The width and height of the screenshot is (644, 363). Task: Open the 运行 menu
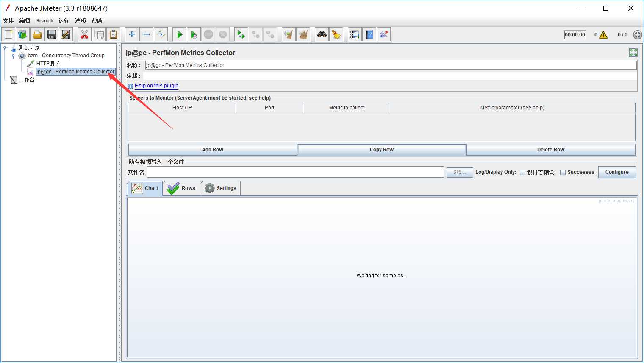pos(64,21)
